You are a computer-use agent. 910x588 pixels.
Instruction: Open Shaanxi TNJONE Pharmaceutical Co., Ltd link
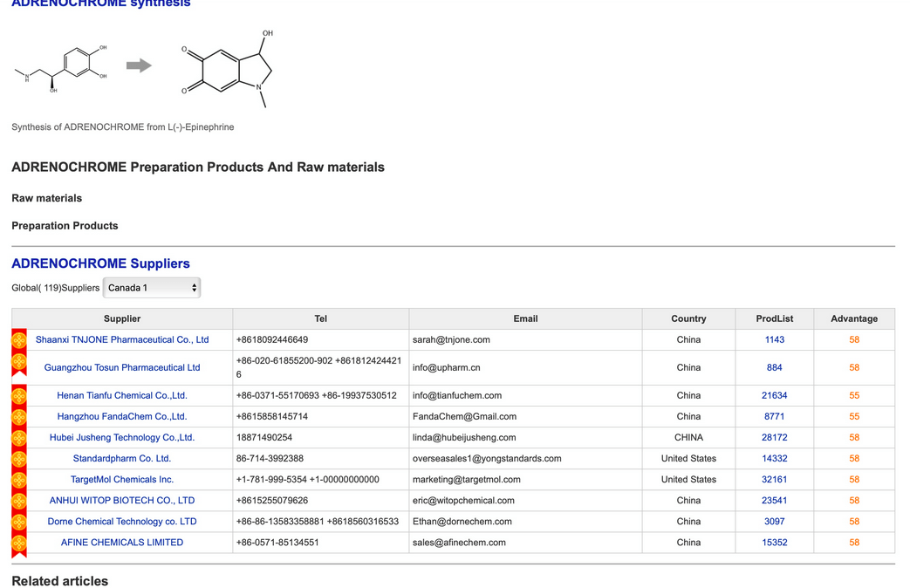[122, 339]
